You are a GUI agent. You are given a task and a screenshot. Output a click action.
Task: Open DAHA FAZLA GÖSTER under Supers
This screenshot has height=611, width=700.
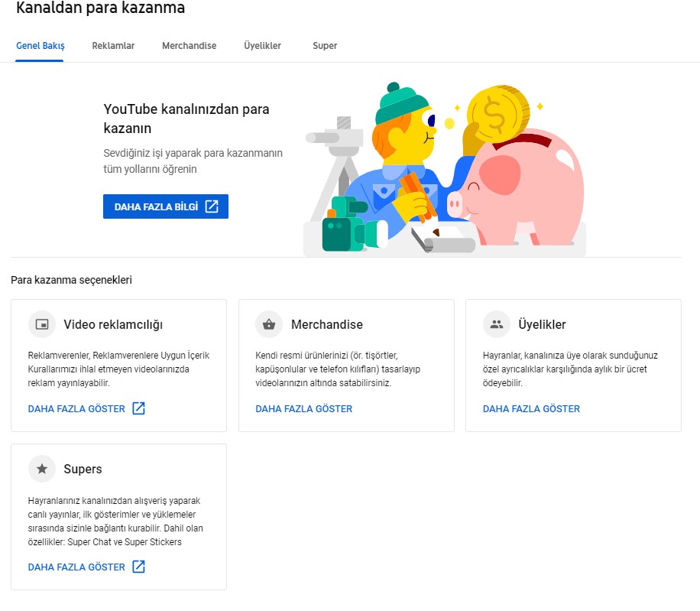point(76,567)
